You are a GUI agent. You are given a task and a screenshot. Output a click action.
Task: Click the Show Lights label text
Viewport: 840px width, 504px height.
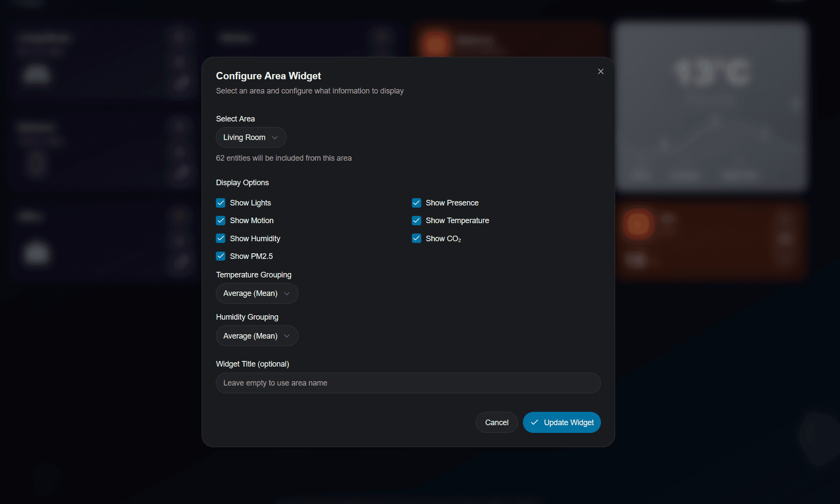click(x=250, y=203)
